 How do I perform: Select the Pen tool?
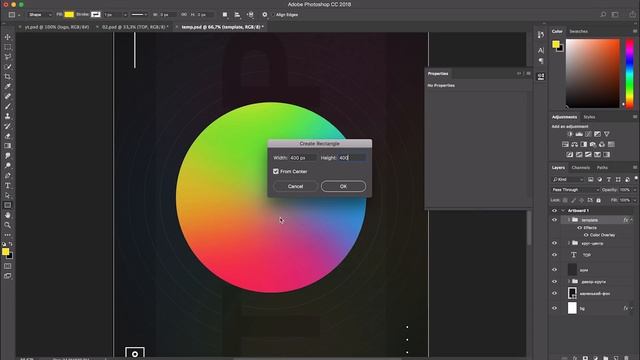(x=7, y=176)
